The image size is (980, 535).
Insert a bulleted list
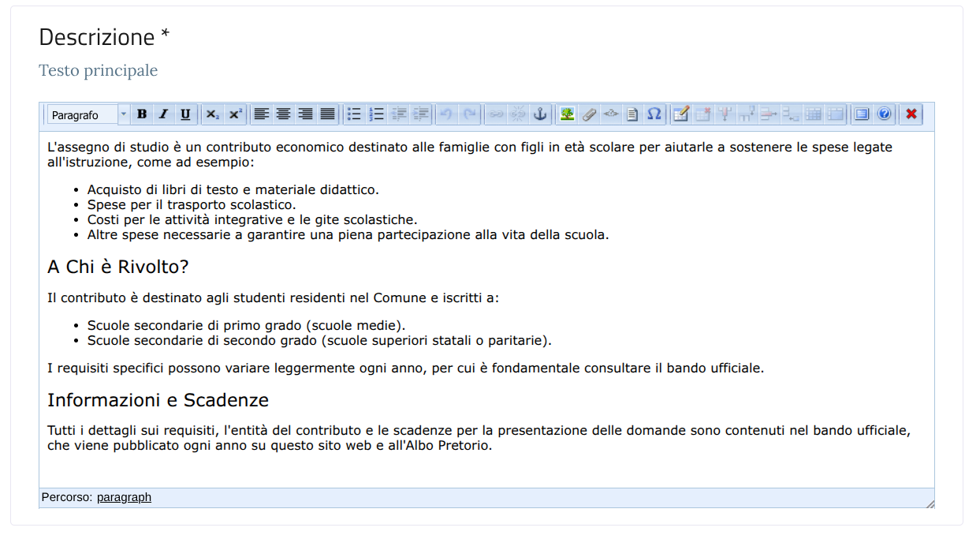[x=355, y=114]
